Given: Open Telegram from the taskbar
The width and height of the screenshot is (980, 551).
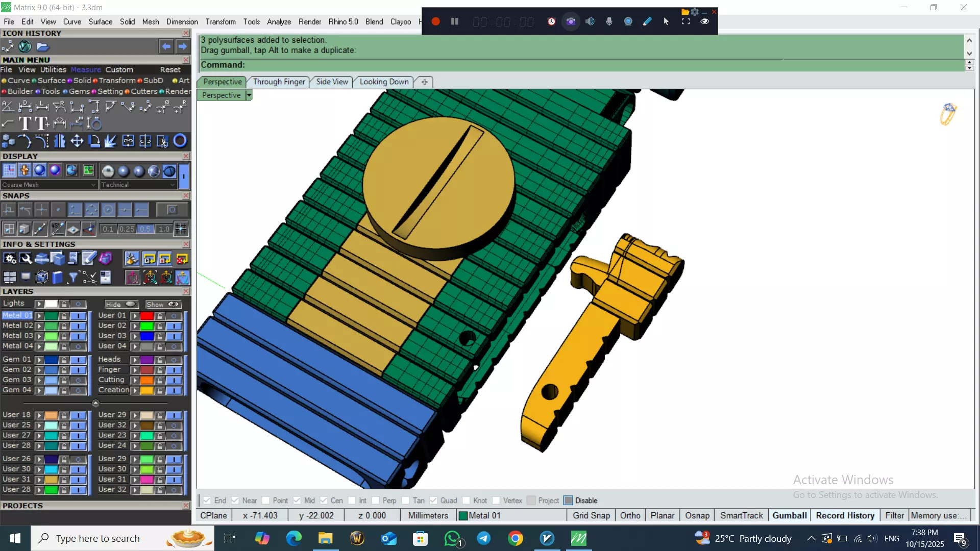Looking at the screenshot, I should click(483, 538).
